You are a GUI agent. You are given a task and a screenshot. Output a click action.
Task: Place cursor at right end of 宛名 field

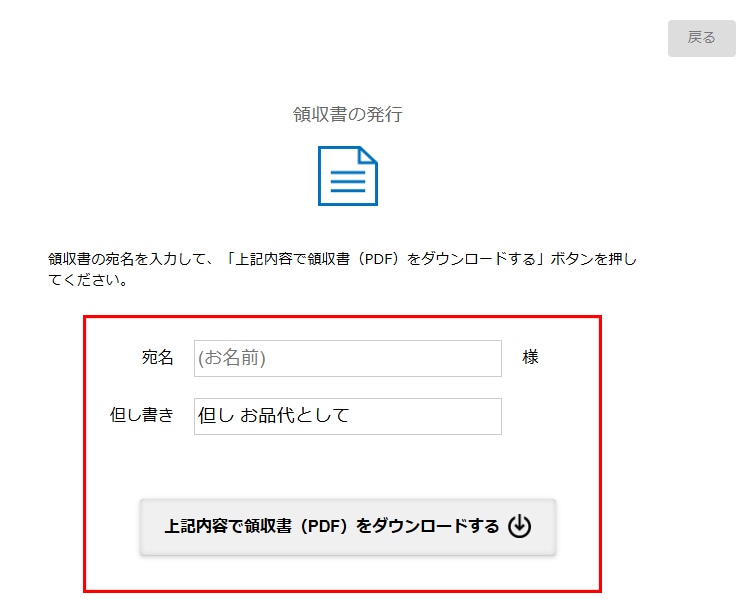coord(490,358)
